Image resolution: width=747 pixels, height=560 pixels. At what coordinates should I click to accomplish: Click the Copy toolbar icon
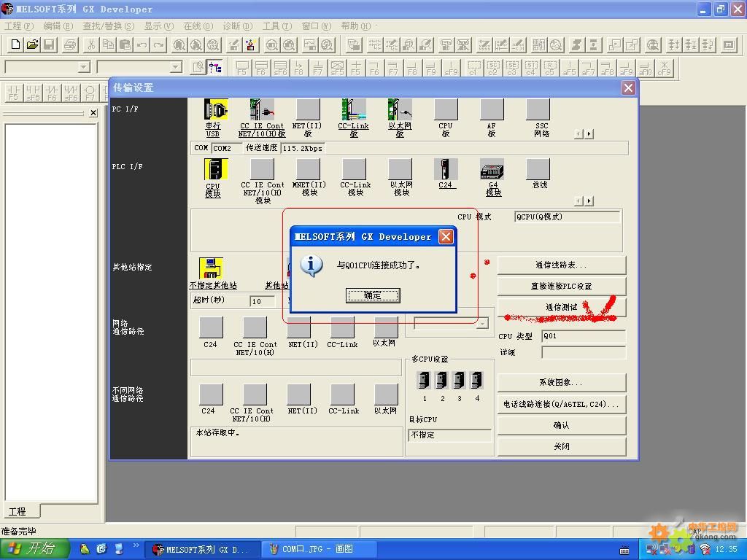108,44
